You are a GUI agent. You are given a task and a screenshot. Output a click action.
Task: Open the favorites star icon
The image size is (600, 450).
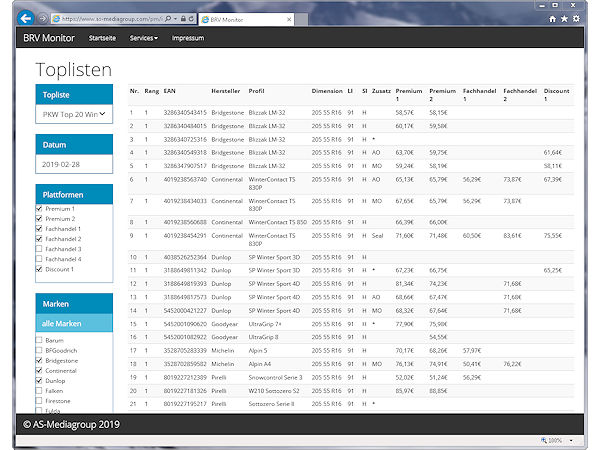[x=564, y=19]
